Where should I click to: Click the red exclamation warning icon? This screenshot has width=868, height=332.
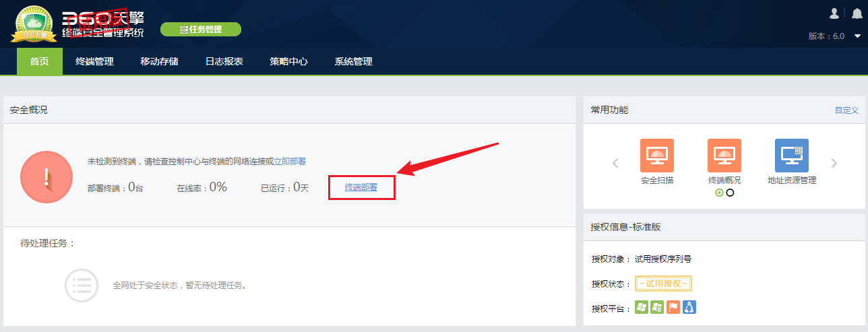[x=46, y=176]
